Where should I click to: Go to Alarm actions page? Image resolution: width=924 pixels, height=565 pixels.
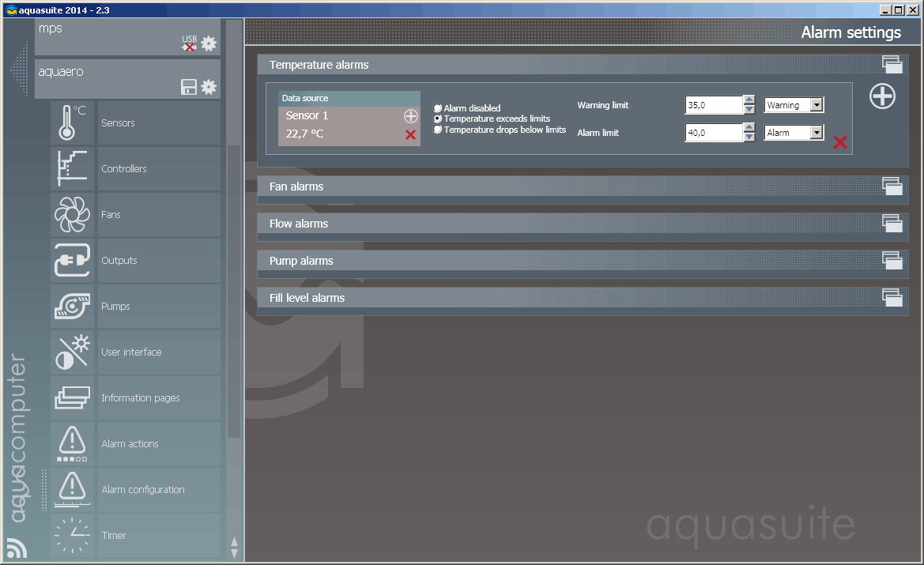(x=159, y=443)
